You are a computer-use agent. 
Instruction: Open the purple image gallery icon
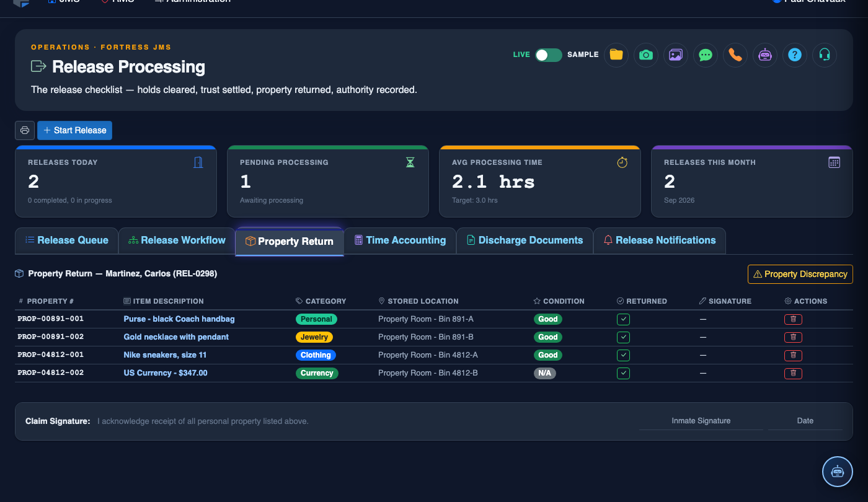(x=675, y=55)
